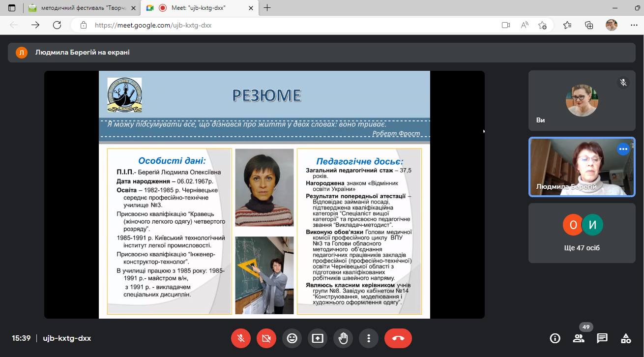Image resolution: width=644 pixels, height=357 pixels.
Task: View site information via the lock icon
Action: tap(84, 25)
